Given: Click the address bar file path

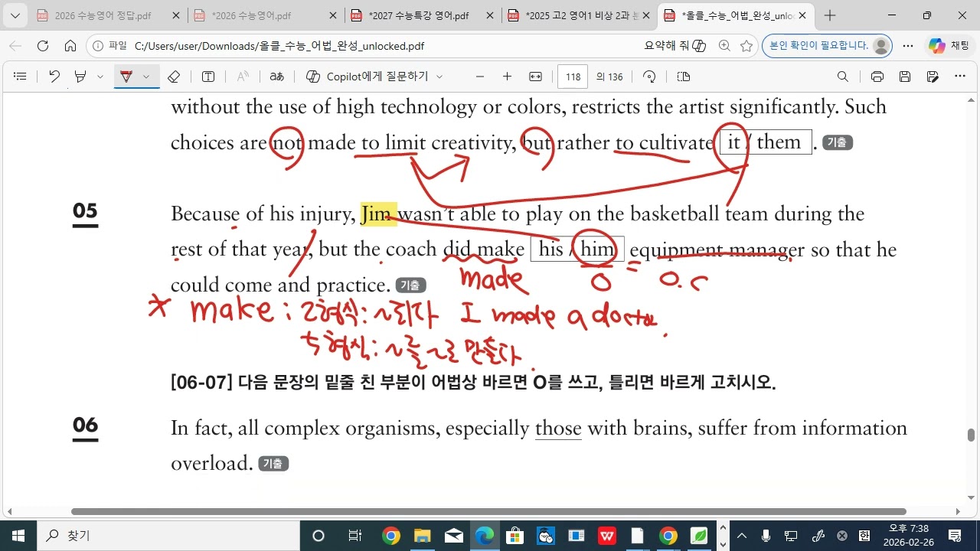Looking at the screenshot, I should click(x=279, y=46).
